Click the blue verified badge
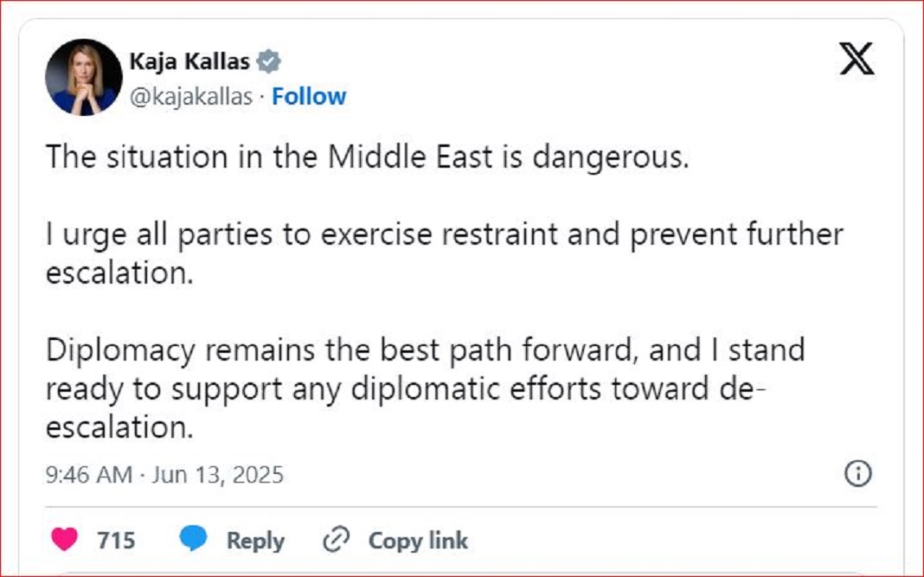The height and width of the screenshot is (577, 924). click(x=270, y=61)
